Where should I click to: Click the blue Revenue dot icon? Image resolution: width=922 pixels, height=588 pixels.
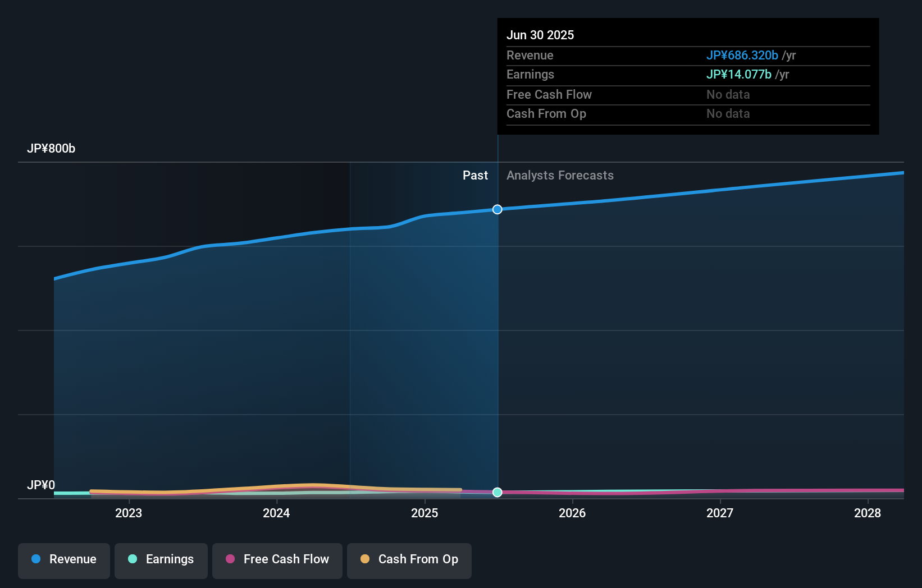coord(35,559)
